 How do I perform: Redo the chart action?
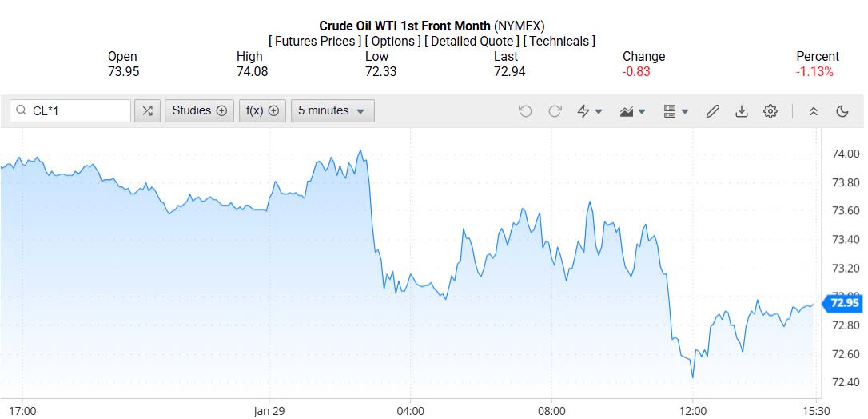(555, 111)
